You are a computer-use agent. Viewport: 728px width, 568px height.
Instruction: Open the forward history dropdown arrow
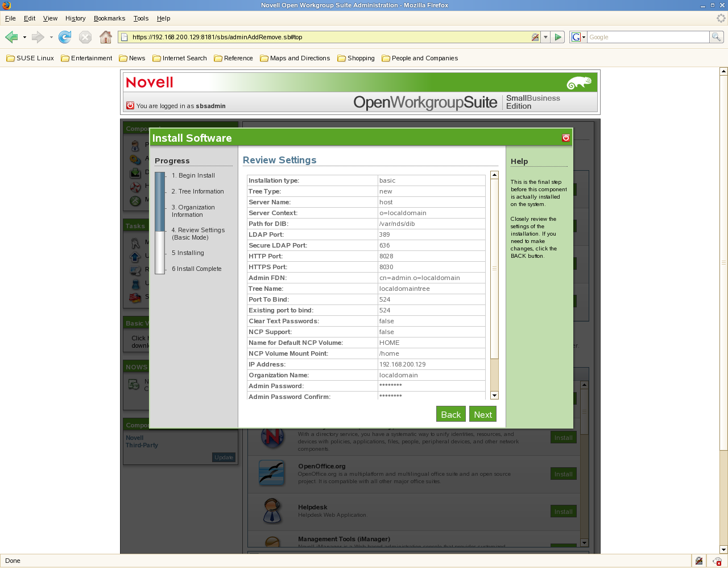51,38
